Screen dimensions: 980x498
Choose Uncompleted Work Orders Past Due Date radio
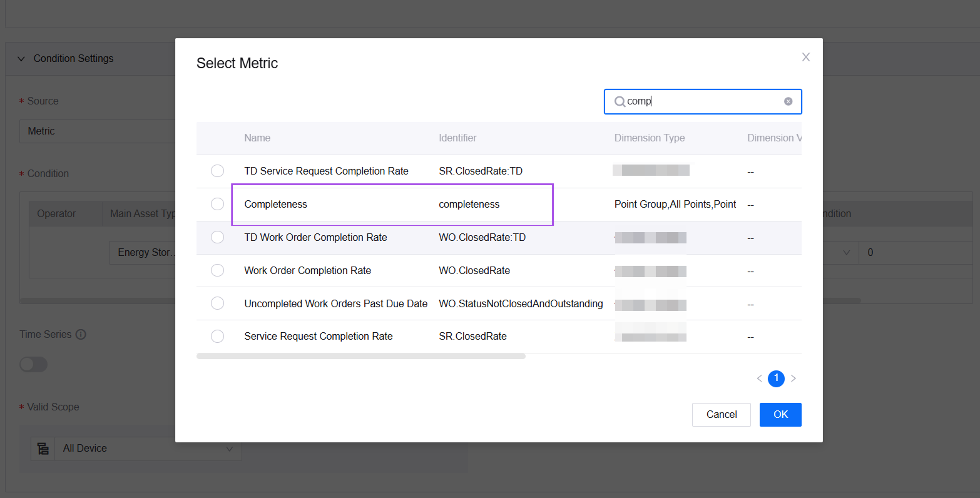[x=217, y=303]
